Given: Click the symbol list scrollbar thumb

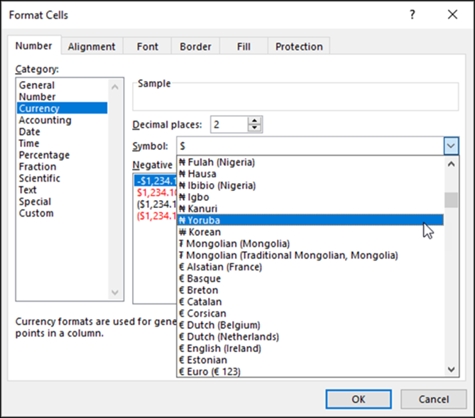Looking at the screenshot, I should click(x=451, y=200).
